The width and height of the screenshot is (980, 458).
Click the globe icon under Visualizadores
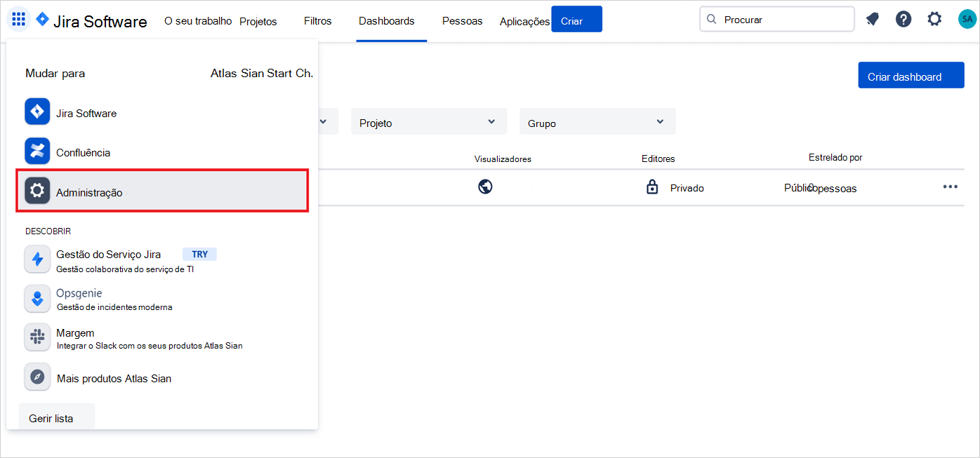[x=485, y=187]
